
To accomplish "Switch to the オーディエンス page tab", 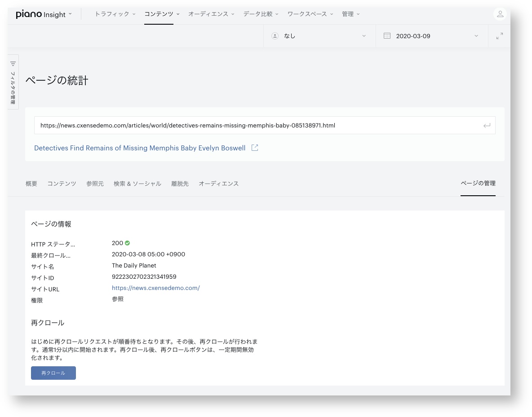I will tap(218, 184).
